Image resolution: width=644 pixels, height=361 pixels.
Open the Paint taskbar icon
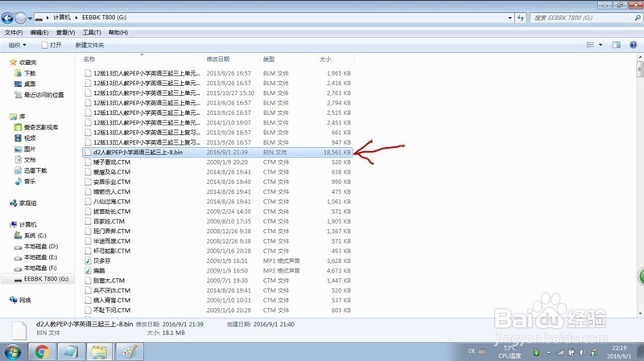[x=130, y=352]
